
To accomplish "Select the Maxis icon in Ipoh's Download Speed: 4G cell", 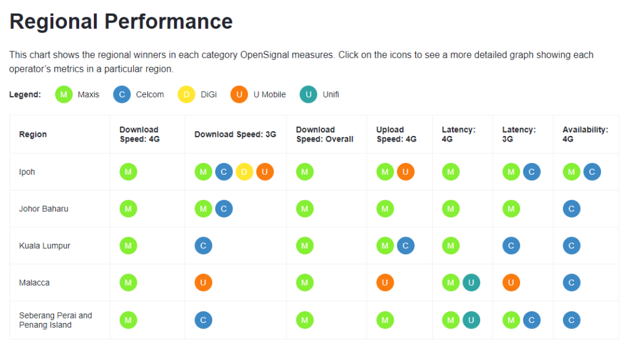I will [x=128, y=172].
